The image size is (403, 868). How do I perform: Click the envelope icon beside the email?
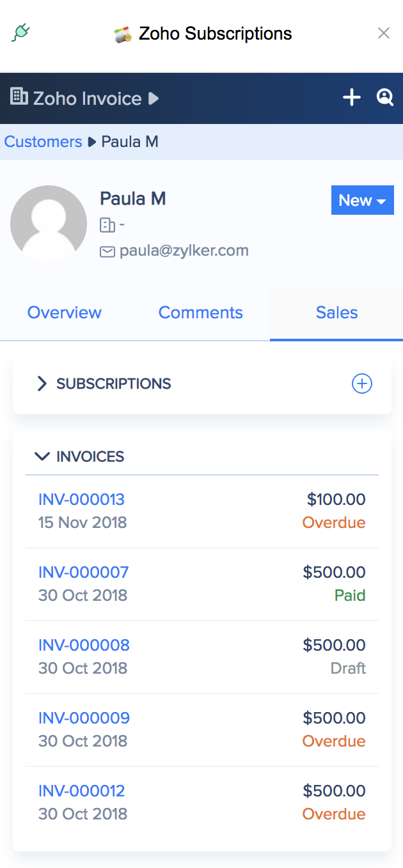(x=107, y=252)
